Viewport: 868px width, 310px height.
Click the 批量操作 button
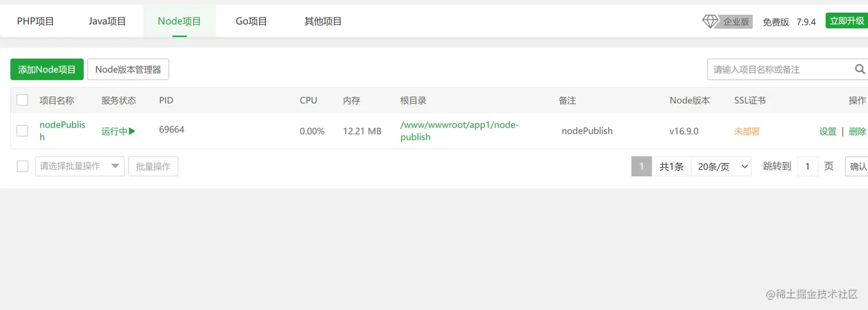click(153, 166)
